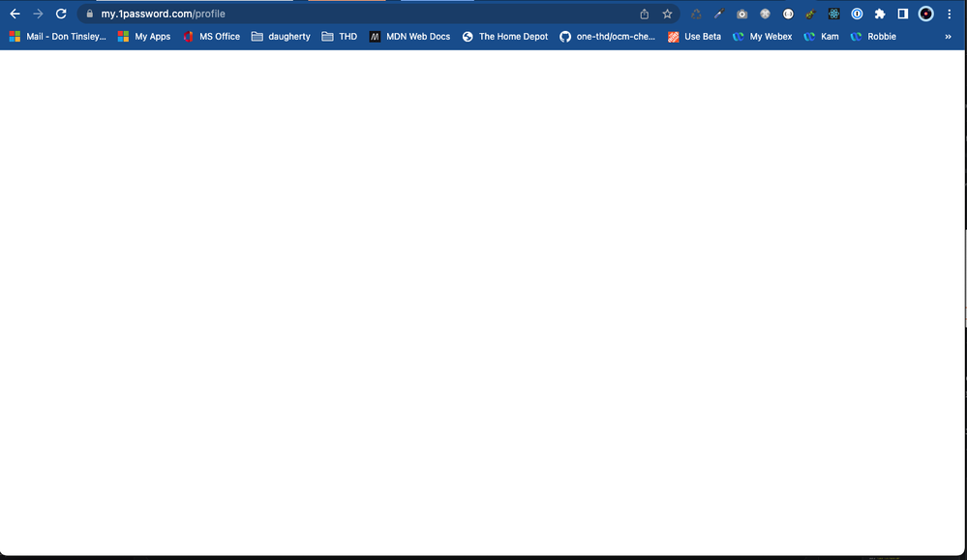Viewport: 967px width, 560px height.
Task: Open the Chrome three-dot menu
Action: pos(950,14)
